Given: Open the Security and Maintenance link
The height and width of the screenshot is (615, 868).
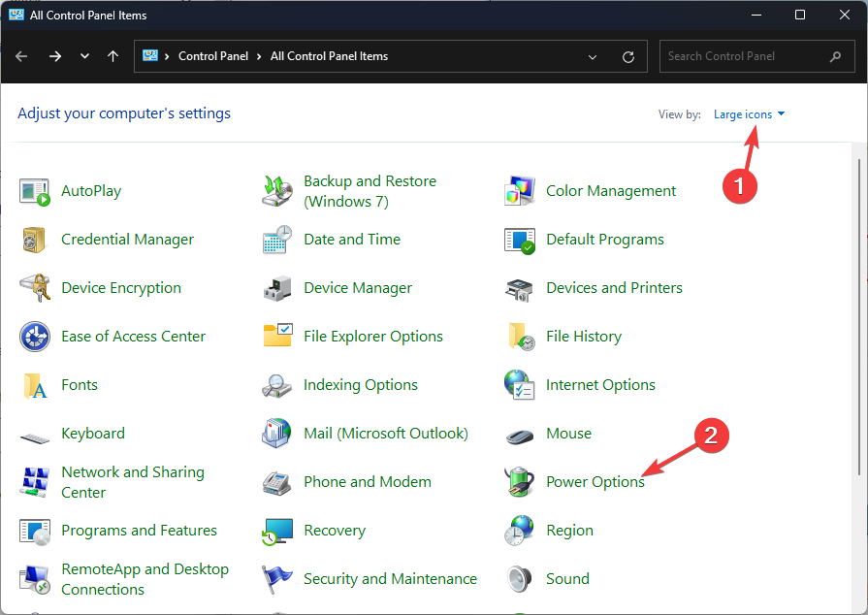Looking at the screenshot, I should 390,579.
